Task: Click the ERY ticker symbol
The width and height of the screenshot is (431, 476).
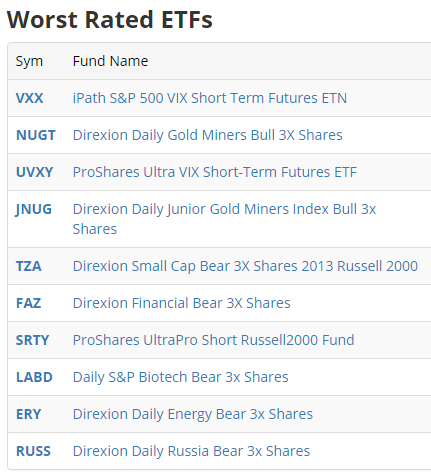Action: [x=29, y=414]
